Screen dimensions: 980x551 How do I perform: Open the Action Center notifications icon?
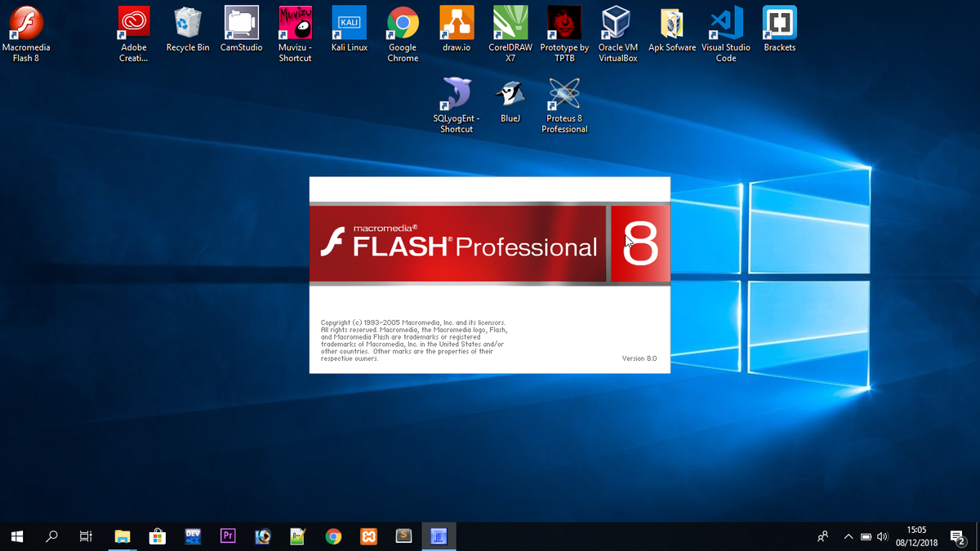[x=959, y=536]
